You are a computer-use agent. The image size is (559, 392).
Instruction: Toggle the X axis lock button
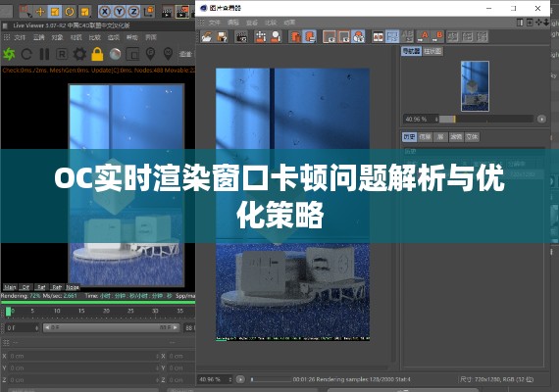pyautogui.click(x=104, y=12)
